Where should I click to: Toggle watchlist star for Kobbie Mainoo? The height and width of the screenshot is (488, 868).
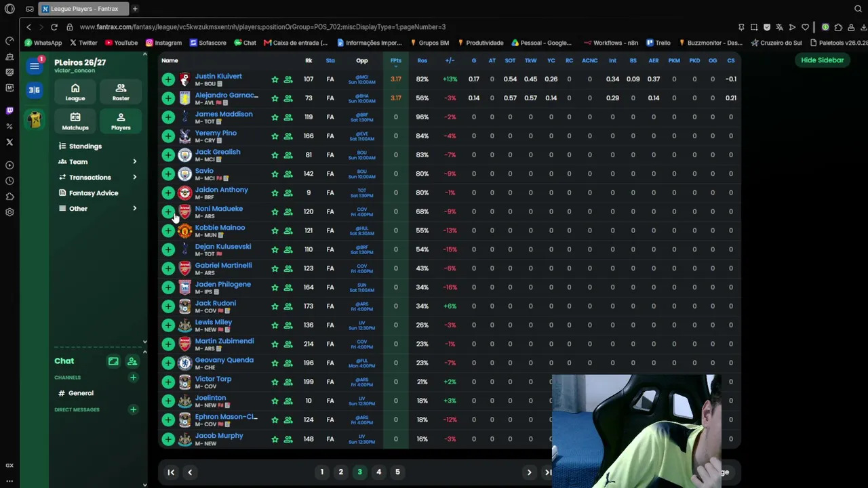[275, 230]
